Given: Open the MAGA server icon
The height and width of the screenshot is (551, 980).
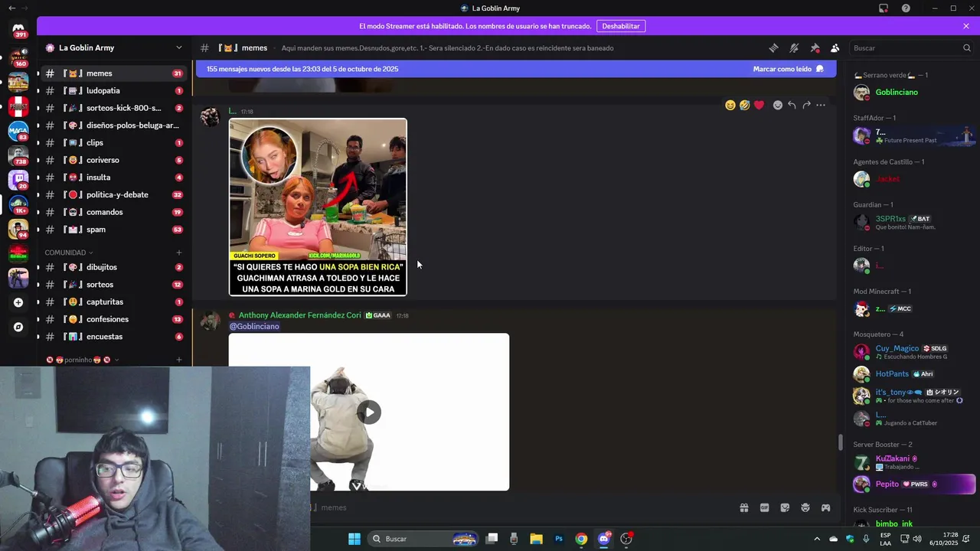Looking at the screenshot, I should 18,130.
